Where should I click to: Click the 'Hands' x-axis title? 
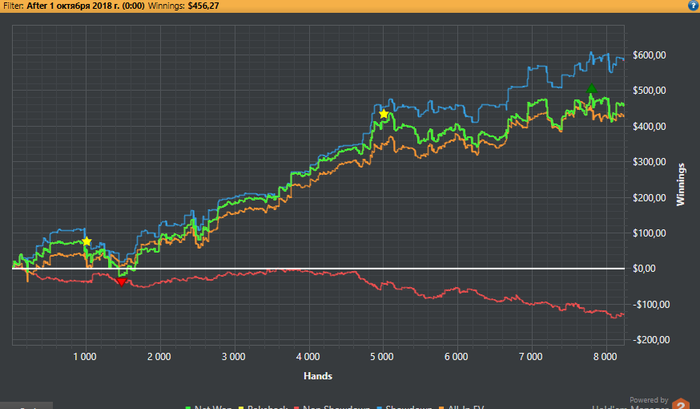(x=317, y=376)
